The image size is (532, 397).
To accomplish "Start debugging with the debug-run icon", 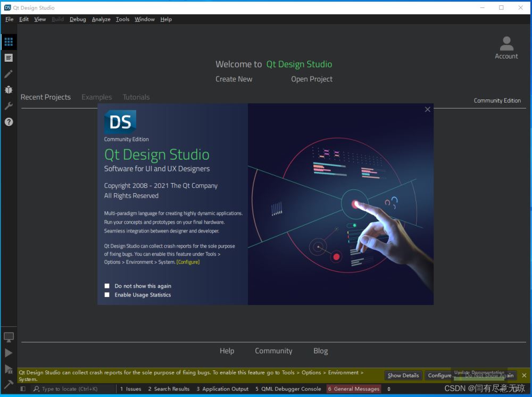I will pos(9,369).
